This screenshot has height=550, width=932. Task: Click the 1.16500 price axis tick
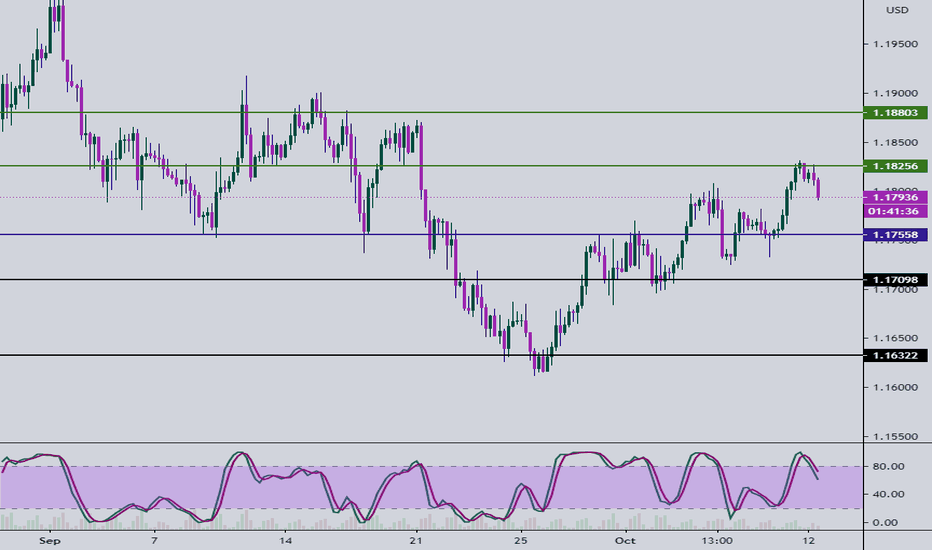tap(895, 338)
